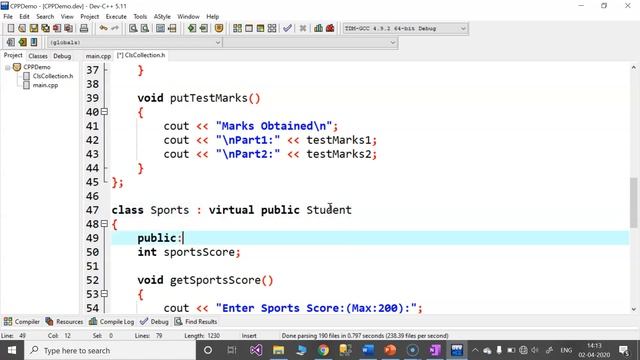Click the Open file toolbar icon
The height and width of the screenshot is (360, 640).
click(22, 28)
